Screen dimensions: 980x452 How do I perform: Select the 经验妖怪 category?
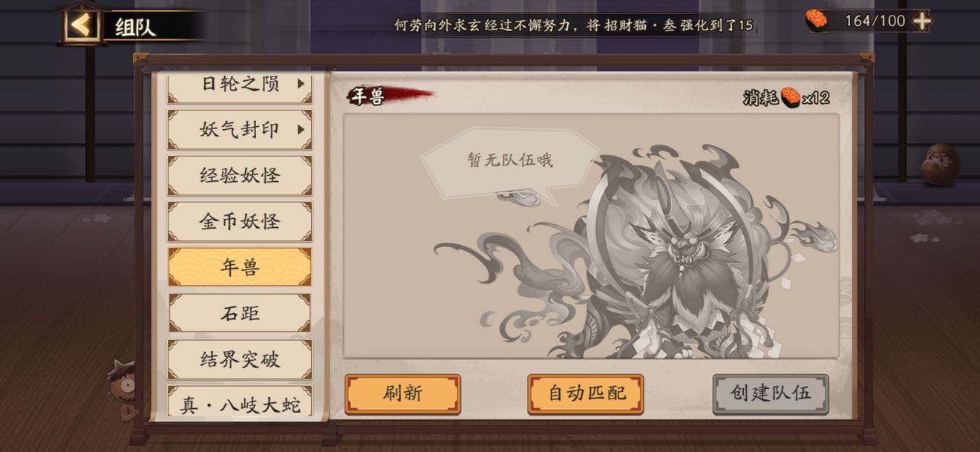[x=240, y=176]
